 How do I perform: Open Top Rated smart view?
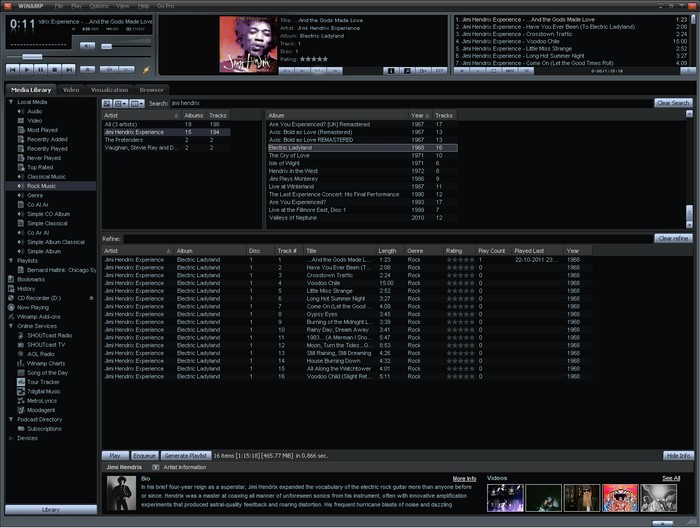[x=40, y=167]
